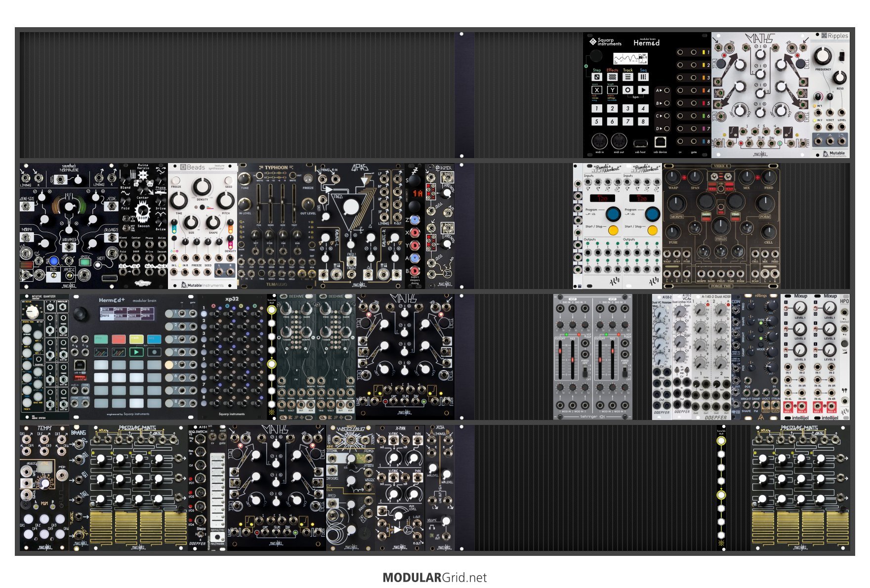Click the USB host port on Hermod
This screenshot has height=588, width=870.
[x=640, y=143]
